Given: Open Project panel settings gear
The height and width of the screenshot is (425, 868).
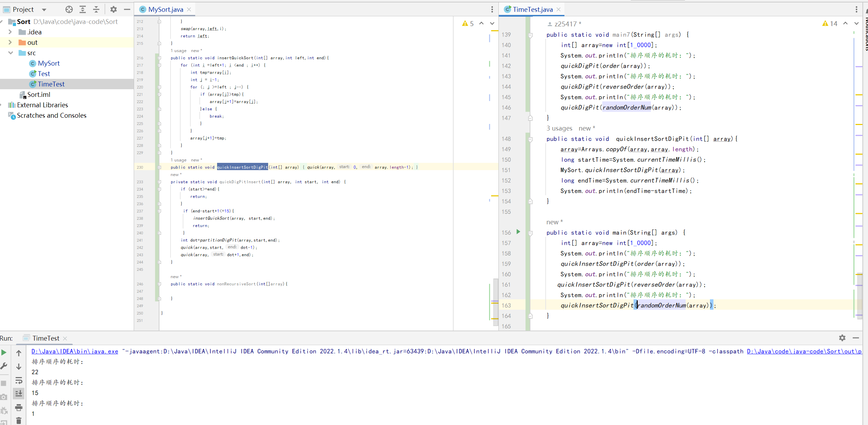Looking at the screenshot, I should coord(114,9).
